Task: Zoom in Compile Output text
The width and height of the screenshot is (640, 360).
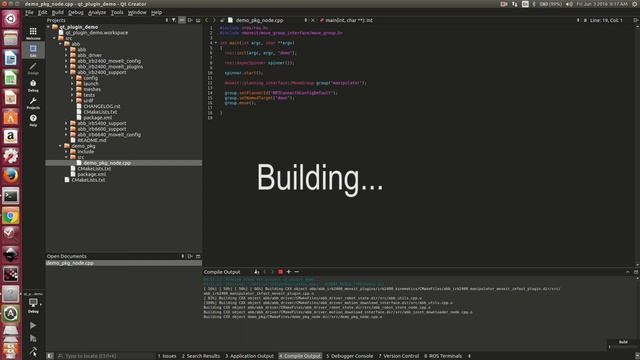Action: coord(289,272)
